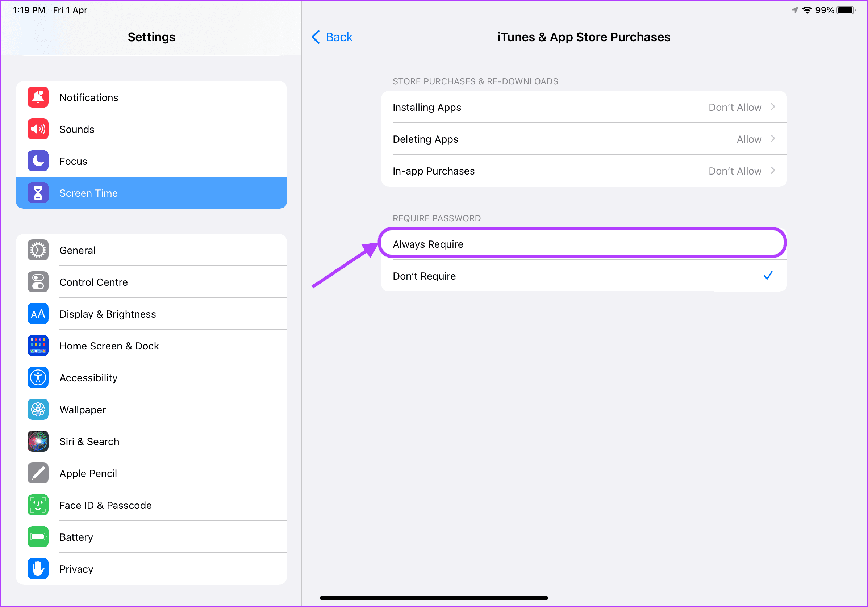The image size is (868, 607).
Task: Tap the Deleting Apps row label
Action: click(x=425, y=139)
